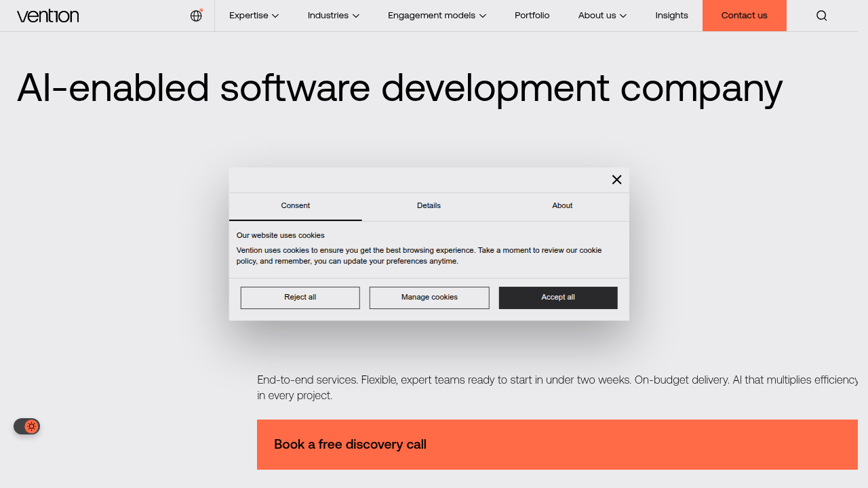Viewport: 868px width, 488px height.
Task: Open search with the magnifier icon
Action: (821, 16)
